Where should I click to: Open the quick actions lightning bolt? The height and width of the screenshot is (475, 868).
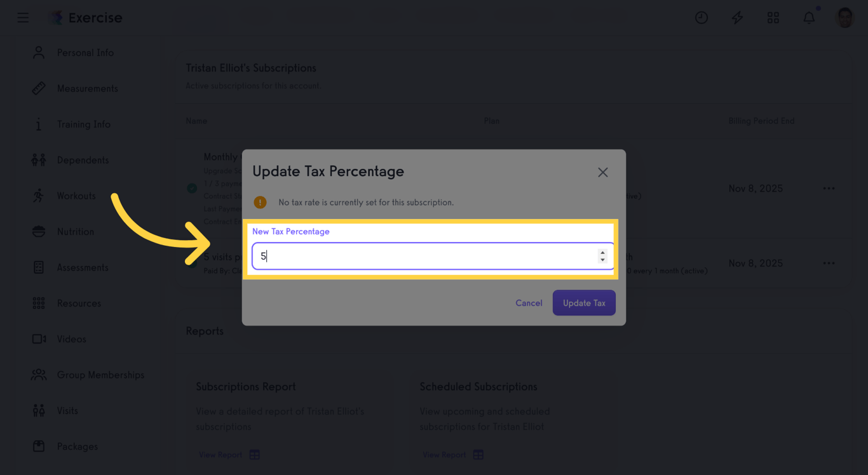tap(737, 17)
